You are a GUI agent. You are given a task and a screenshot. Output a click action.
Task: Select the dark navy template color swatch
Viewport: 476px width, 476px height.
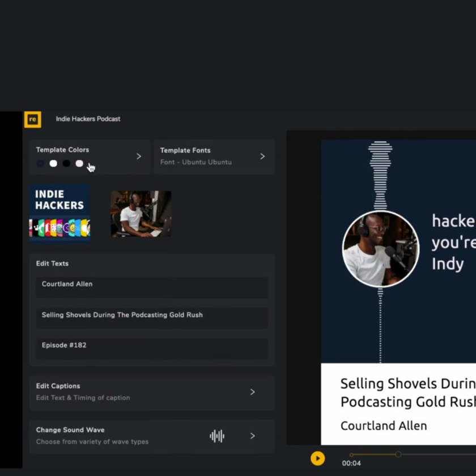click(40, 164)
